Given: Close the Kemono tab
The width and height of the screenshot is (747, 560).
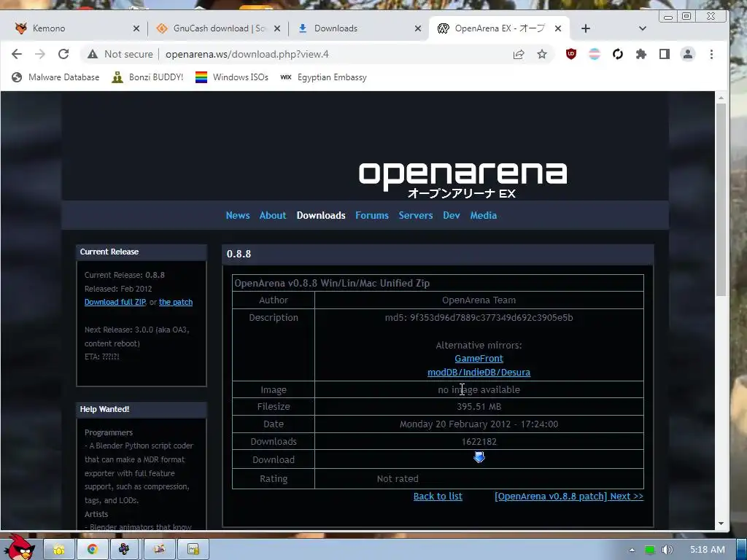Looking at the screenshot, I should [x=136, y=28].
